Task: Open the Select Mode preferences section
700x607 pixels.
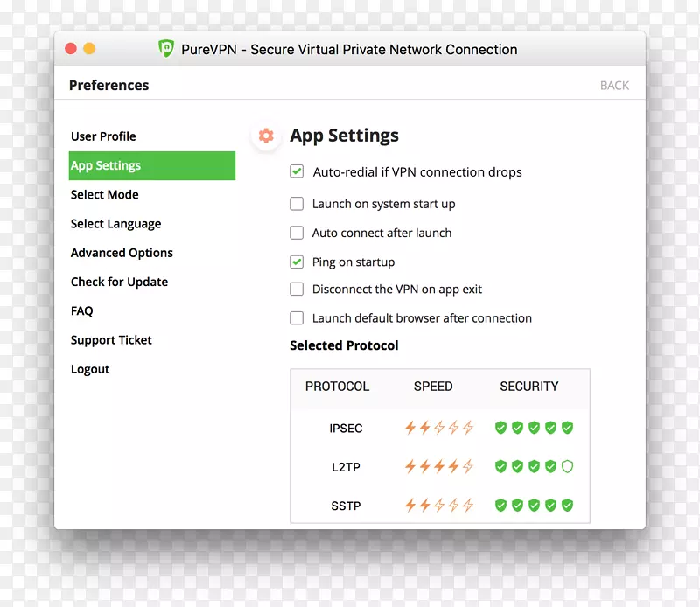Action: [105, 194]
